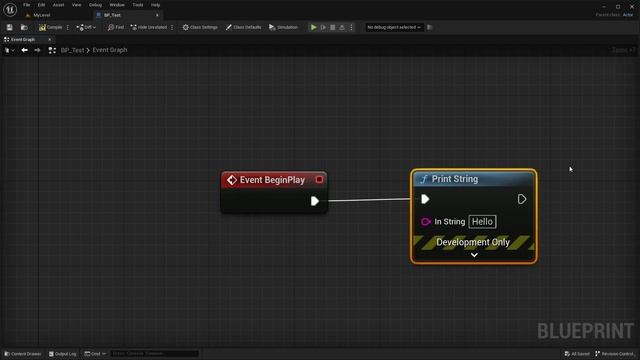Open compile options menu beside Compile
This screenshot has width=640, height=360.
[68, 27]
